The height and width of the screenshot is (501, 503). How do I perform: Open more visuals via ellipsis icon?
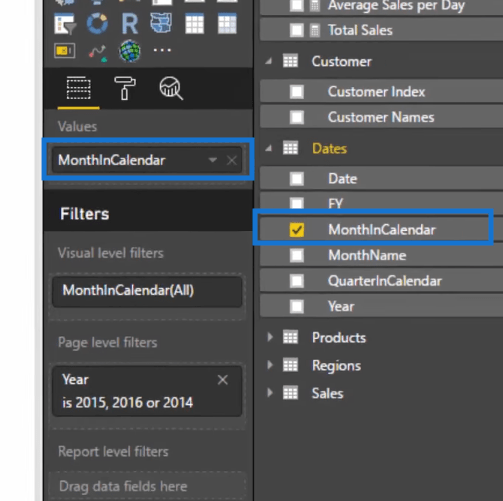tap(162, 50)
